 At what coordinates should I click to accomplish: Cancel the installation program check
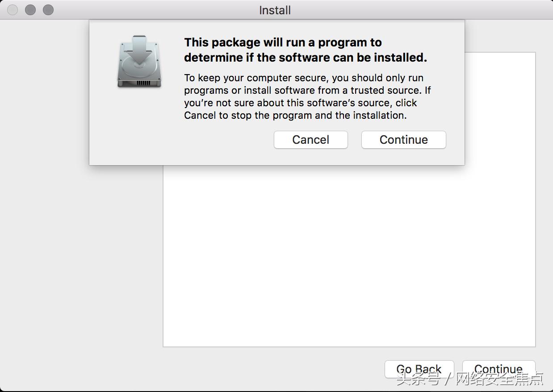310,140
